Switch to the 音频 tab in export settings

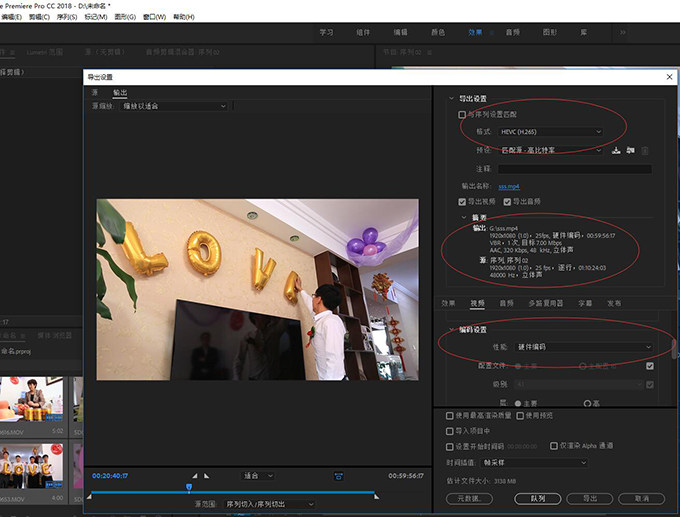tap(507, 303)
